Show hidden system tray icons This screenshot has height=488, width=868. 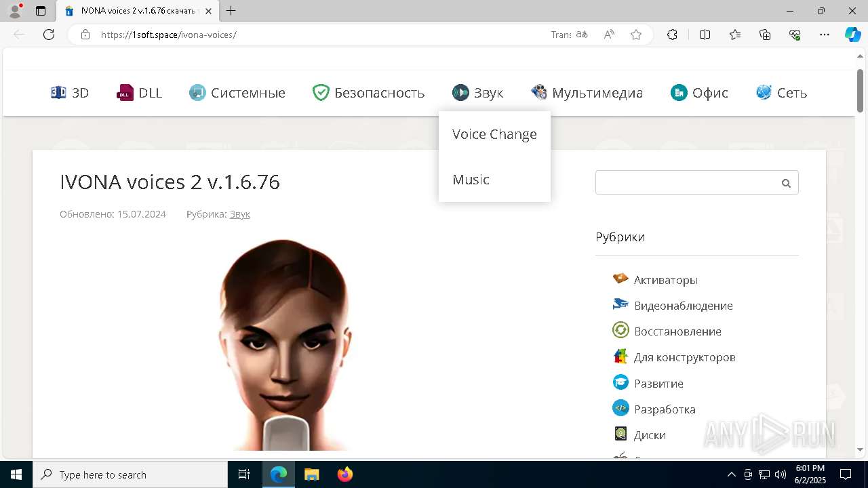pos(731,474)
